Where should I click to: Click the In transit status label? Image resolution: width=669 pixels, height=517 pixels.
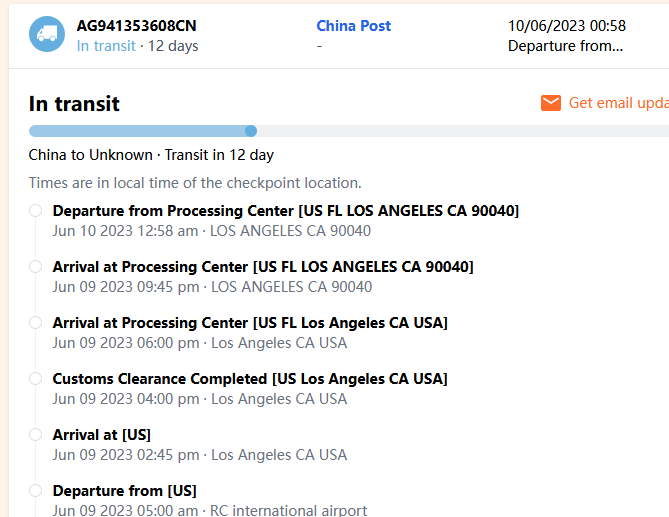pos(106,46)
